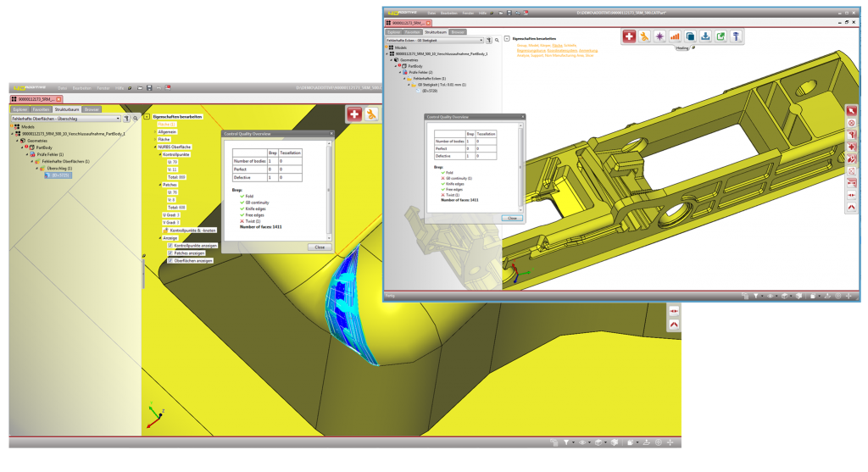This screenshot has width=868, height=472.
Task: Click the search magnifier icon in left window tree panel
Action: [135, 119]
